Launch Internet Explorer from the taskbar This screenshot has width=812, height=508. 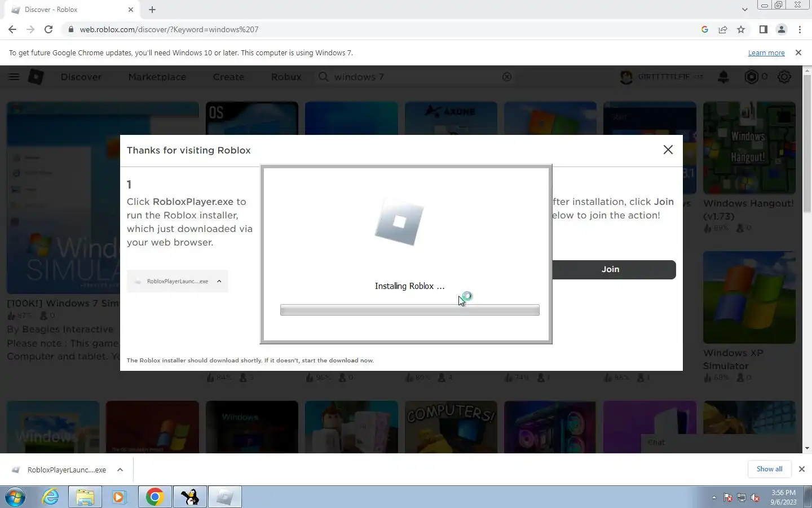51,497
